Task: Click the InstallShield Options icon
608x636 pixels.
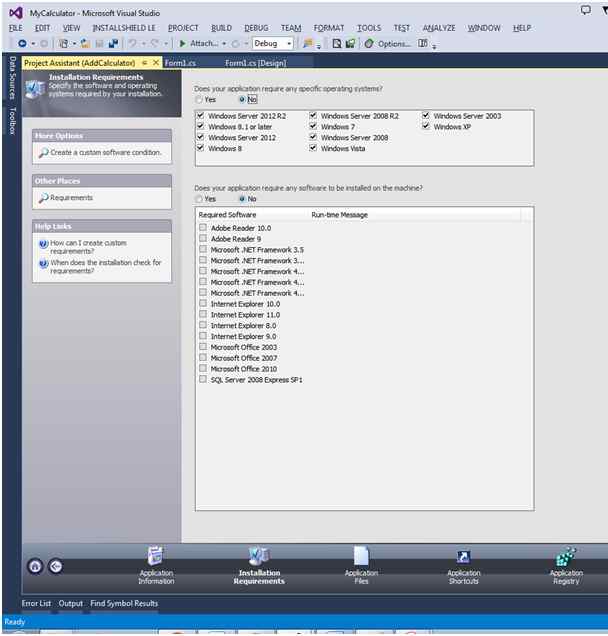Action: 369,43
